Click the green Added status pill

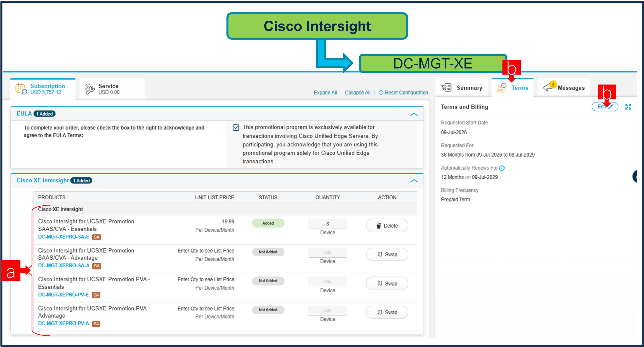tap(268, 223)
